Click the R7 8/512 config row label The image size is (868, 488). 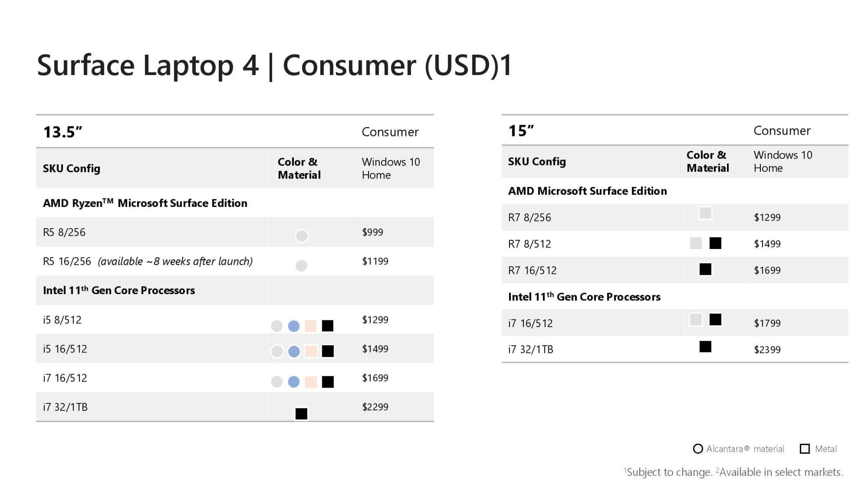point(529,244)
